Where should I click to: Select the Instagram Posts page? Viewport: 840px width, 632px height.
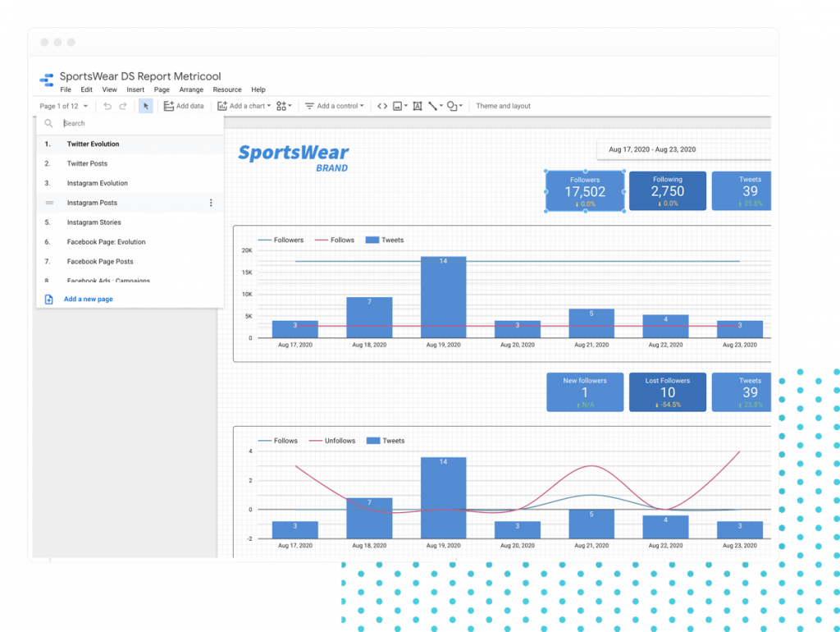click(130, 203)
